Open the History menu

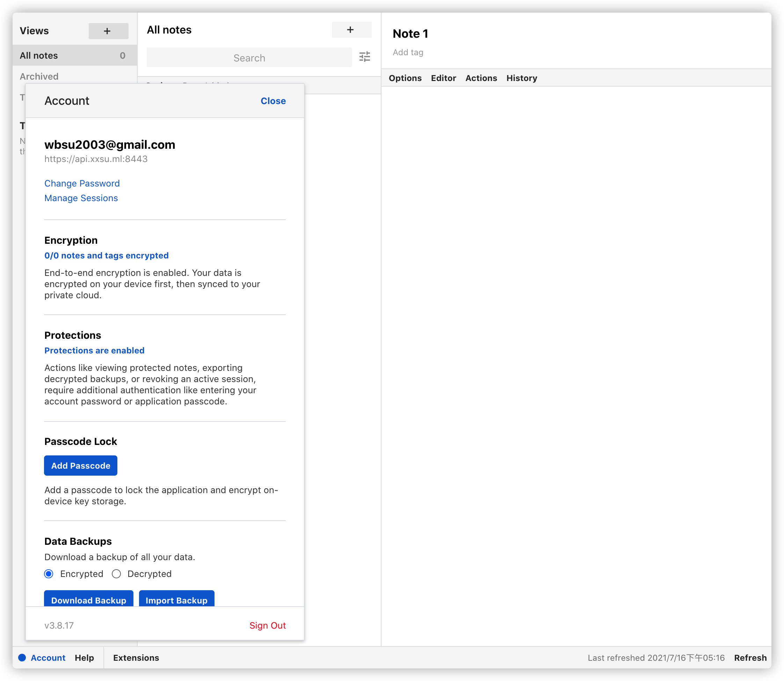click(522, 78)
